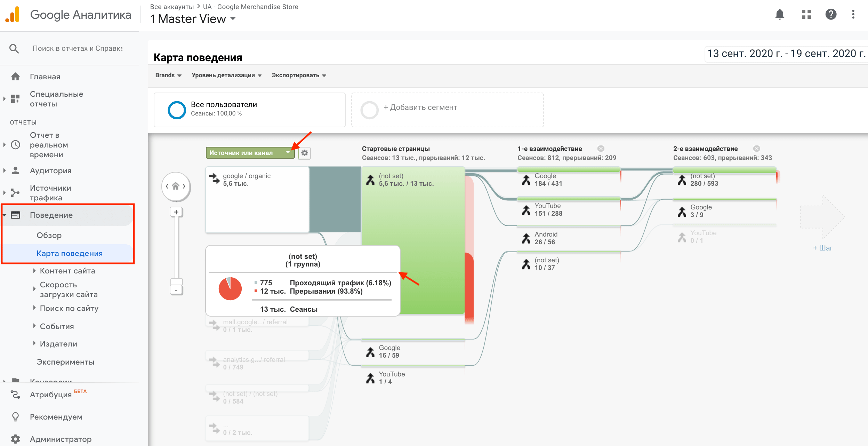This screenshot has height=446, width=868.
Task: Expand the Издатели submenu
Action: coord(34,343)
